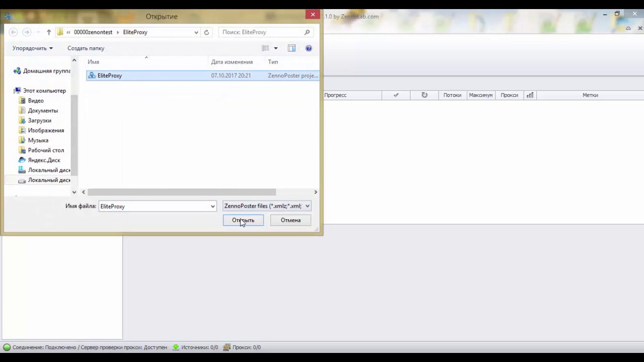Image resolution: width=644 pixels, height=362 pixels.
Task: Click Соединение: Подключено status text
Action: click(x=44, y=347)
